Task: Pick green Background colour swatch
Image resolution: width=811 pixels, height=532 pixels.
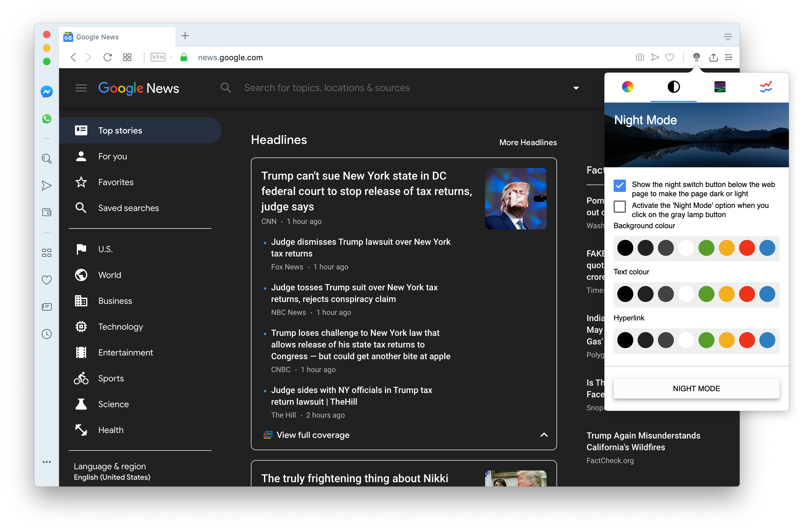Action: click(706, 248)
